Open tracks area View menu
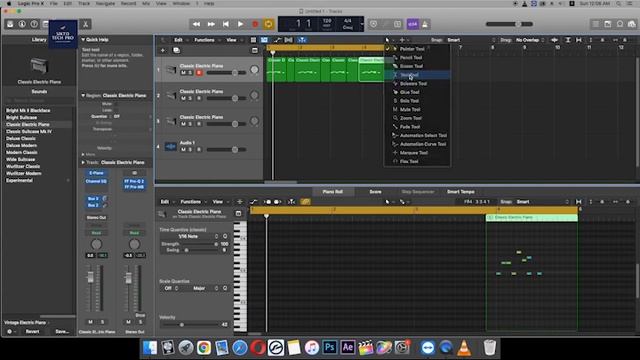Screen dimensions: 640x360 pos(233,40)
